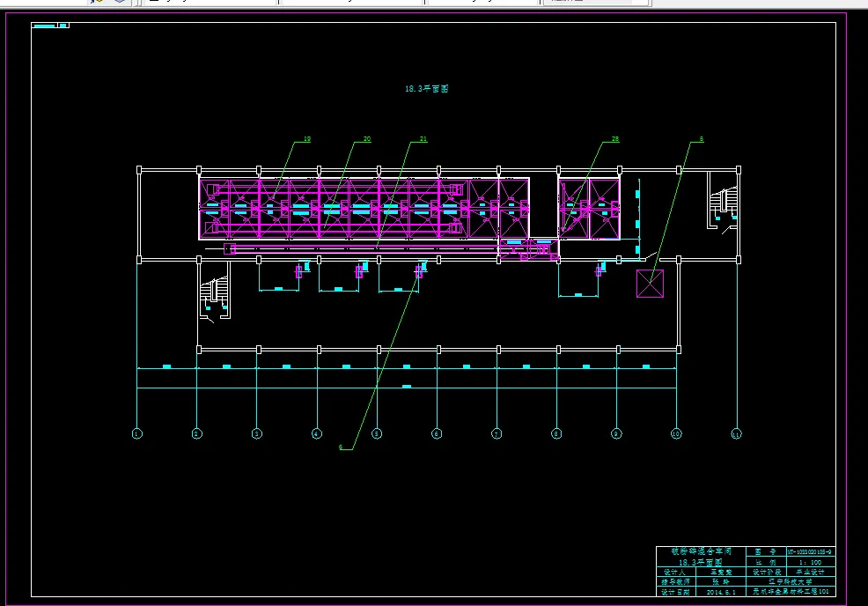This screenshot has height=606, width=868.
Task: Select grid axis bubble 6
Action: click(437, 433)
